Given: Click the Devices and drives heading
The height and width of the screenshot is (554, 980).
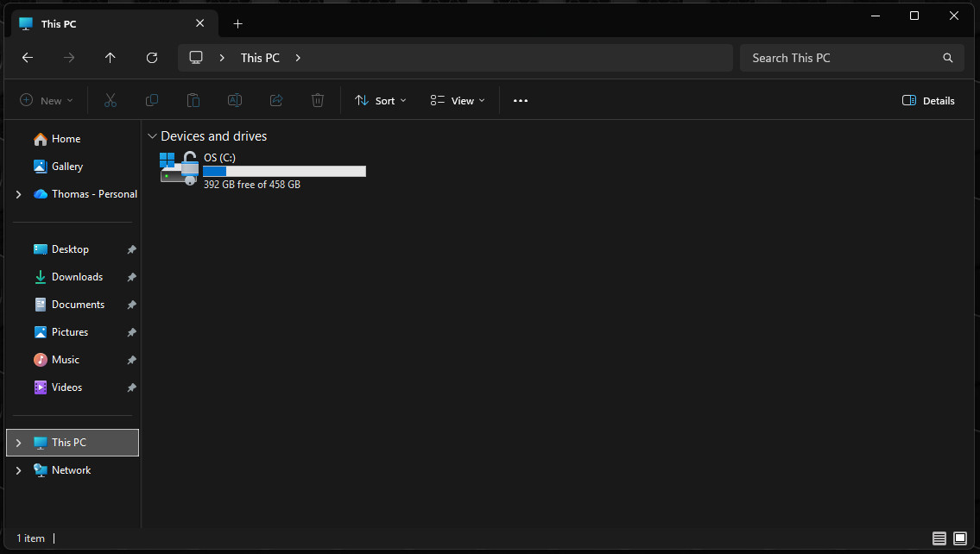Looking at the screenshot, I should click(214, 136).
